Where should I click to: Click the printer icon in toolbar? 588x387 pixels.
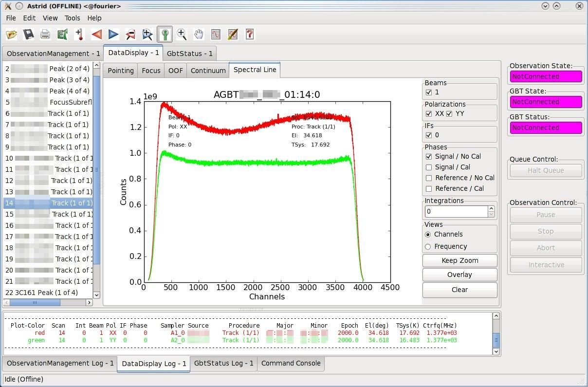point(45,34)
